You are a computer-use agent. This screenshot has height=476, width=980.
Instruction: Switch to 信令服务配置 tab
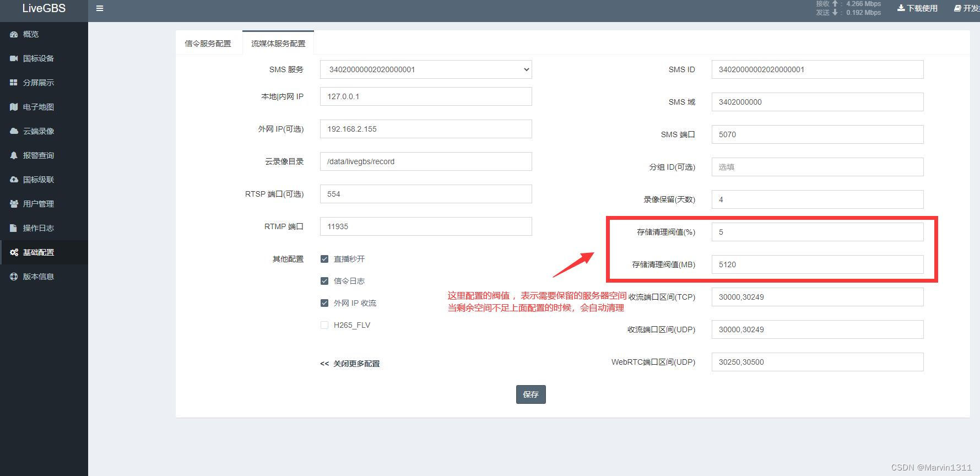[208, 44]
